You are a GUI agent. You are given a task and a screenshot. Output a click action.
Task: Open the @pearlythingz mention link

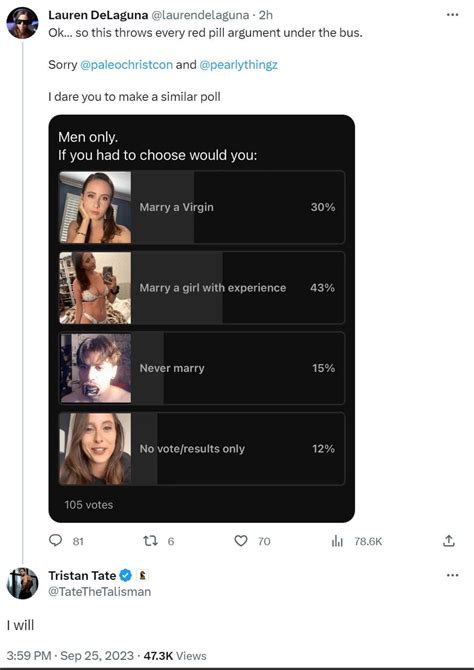pyautogui.click(x=238, y=65)
